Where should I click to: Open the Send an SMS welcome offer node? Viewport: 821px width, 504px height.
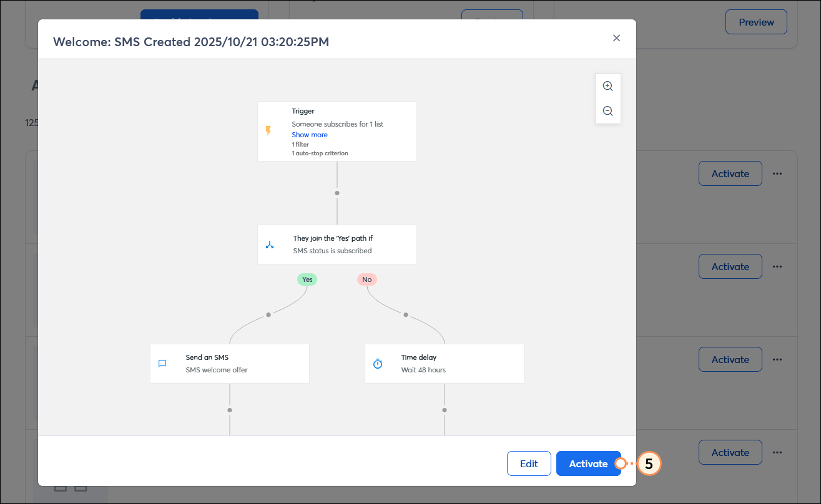(229, 363)
